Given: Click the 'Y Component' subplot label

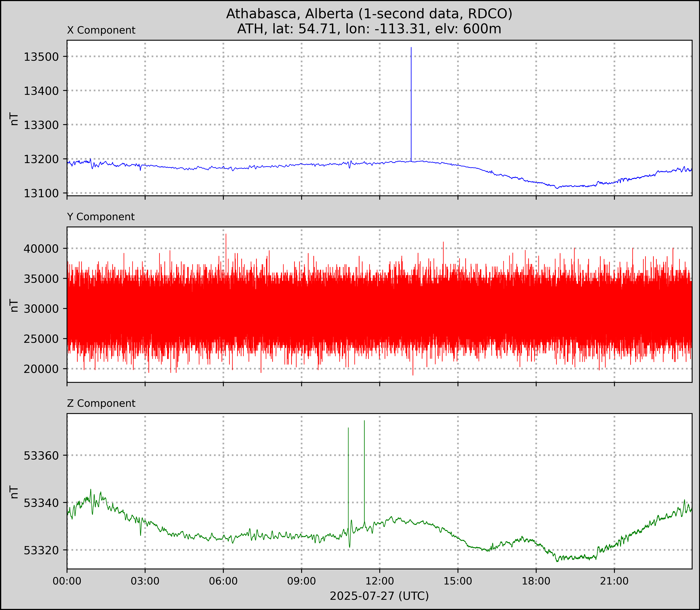Looking at the screenshot, I should point(101,217).
